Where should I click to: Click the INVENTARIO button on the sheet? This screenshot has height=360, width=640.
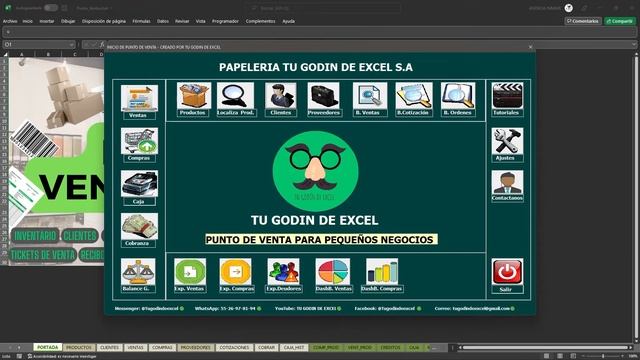pyautogui.click(x=35, y=236)
